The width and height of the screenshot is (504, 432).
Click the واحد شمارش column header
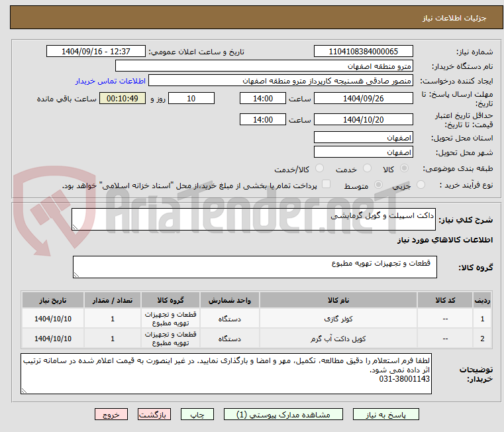[230, 300]
